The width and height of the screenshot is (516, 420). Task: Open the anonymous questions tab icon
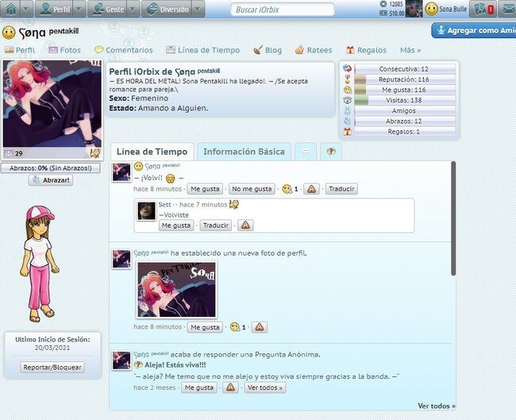point(331,152)
